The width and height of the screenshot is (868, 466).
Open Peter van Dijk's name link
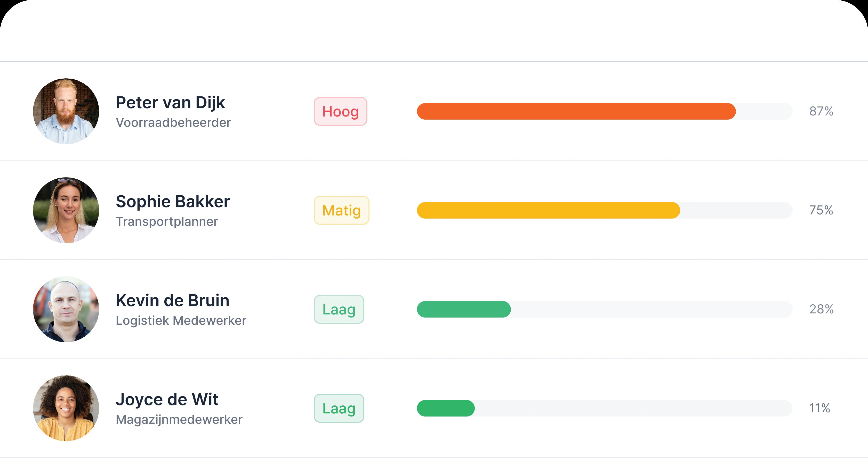[x=170, y=103]
